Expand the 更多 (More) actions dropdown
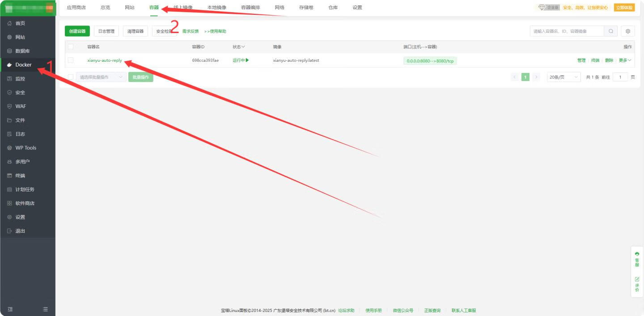The image size is (644, 316). click(x=623, y=60)
